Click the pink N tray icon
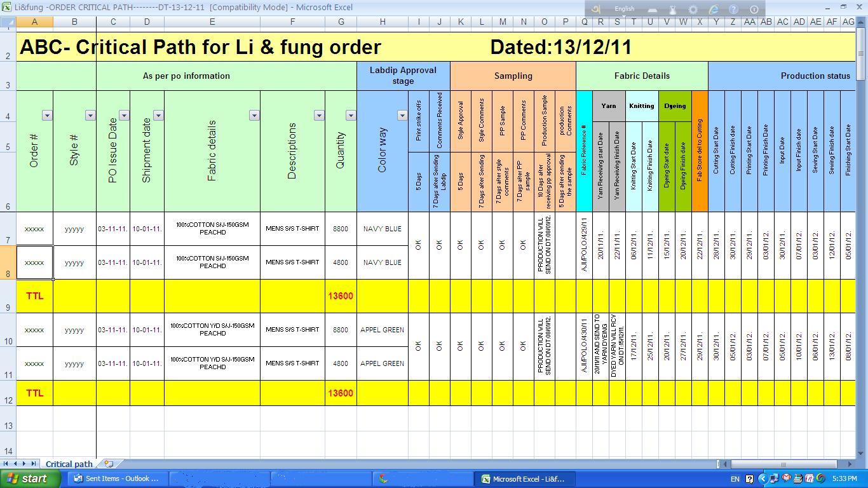This screenshot has width=868, height=488. [810, 478]
